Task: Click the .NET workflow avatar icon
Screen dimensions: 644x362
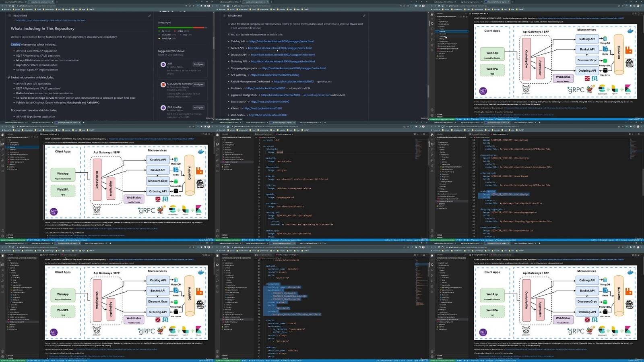Action: coord(163,64)
